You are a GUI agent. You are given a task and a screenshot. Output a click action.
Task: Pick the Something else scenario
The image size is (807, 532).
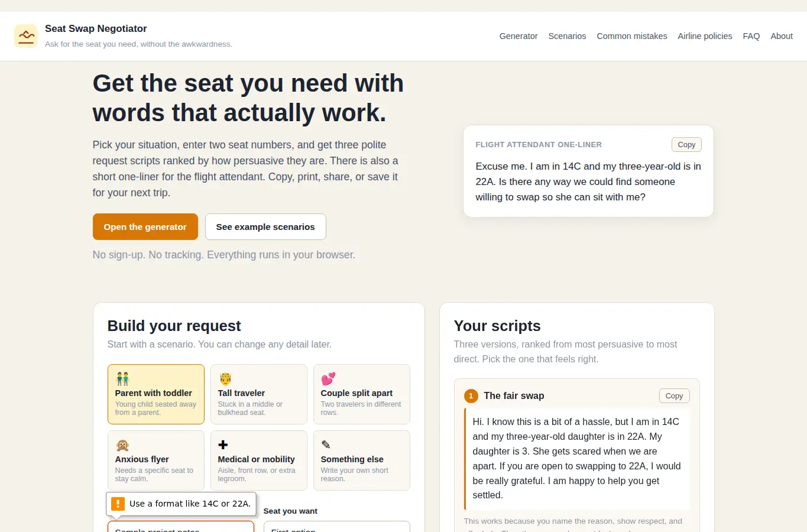coord(362,460)
